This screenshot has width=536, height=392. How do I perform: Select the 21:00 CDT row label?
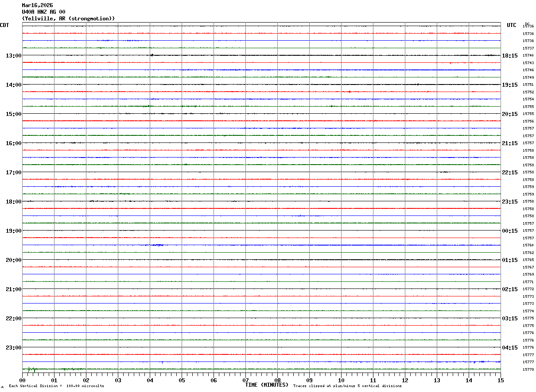(13, 289)
